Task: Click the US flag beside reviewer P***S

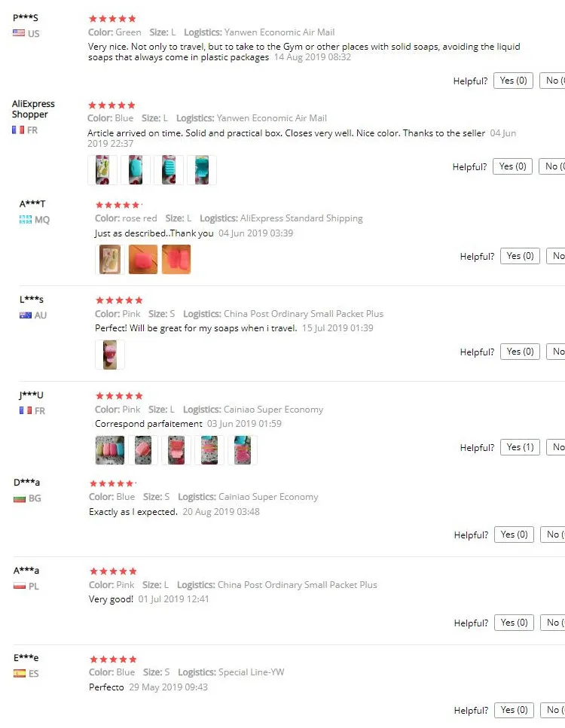Action: pyautogui.click(x=19, y=34)
